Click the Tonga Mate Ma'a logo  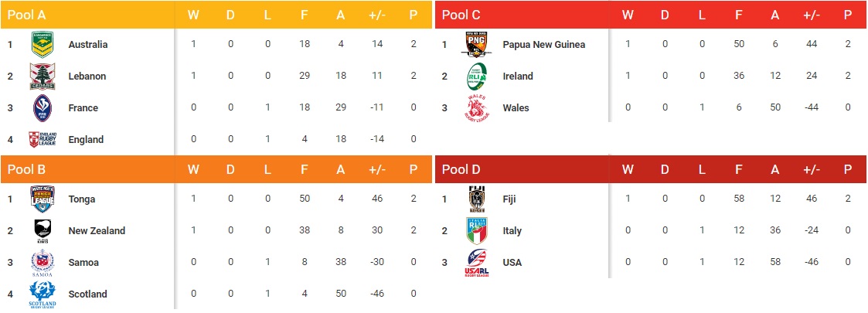point(42,199)
